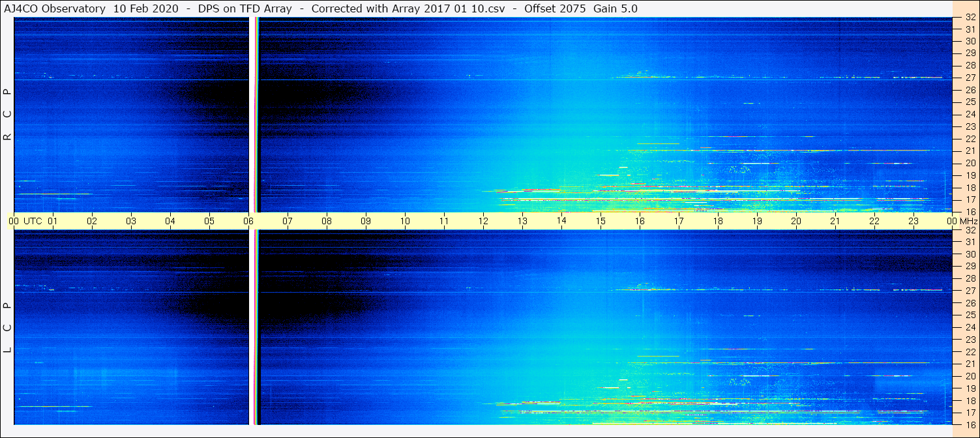
Task: Click the 24 MHz tick label in LCP panel
Action: [970, 327]
